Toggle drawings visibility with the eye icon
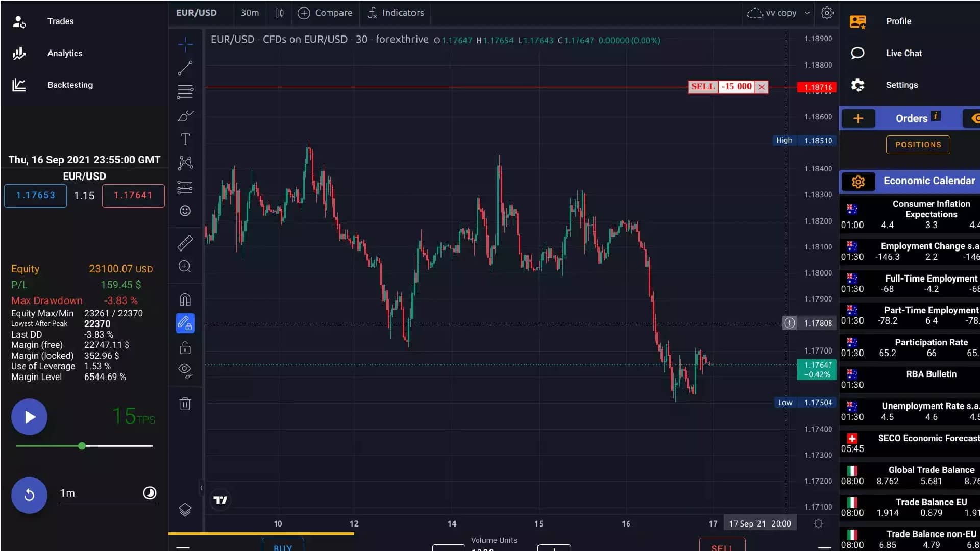 [185, 370]
